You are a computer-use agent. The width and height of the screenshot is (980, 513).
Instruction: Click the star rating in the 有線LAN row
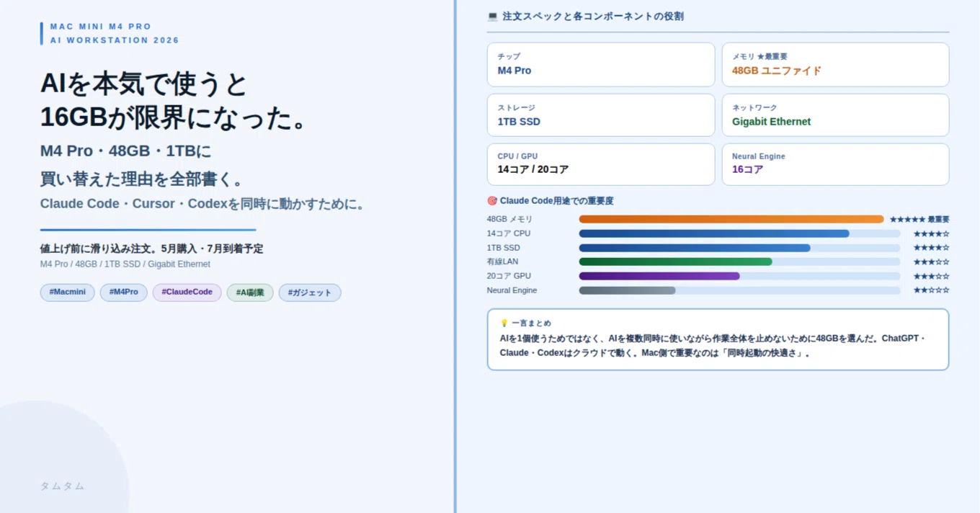tap(931, 262)
